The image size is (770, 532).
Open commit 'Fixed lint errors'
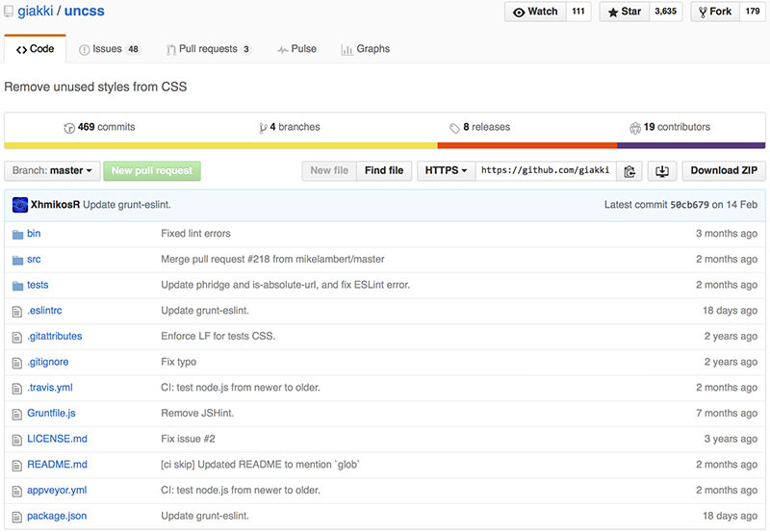tap(195, 234)
